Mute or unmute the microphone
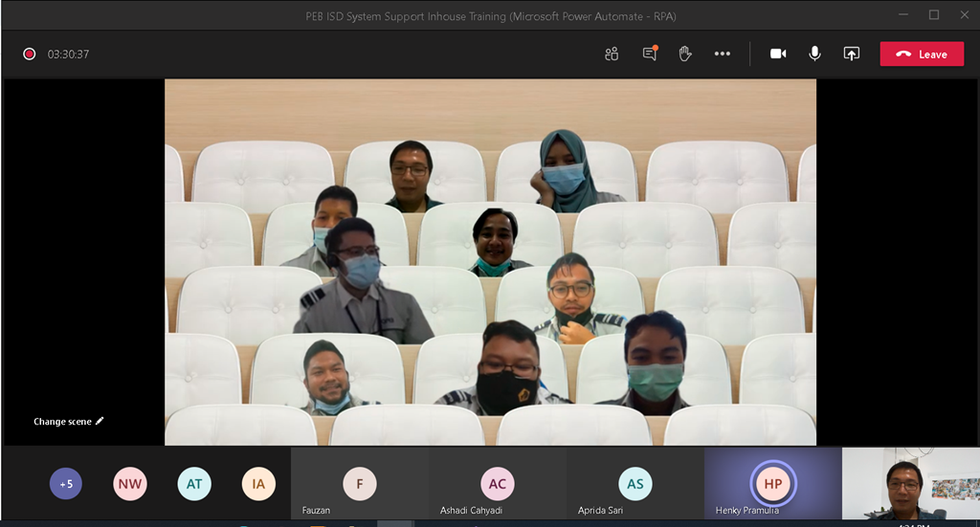Viewport: 980px width, 527px height. 814,55
